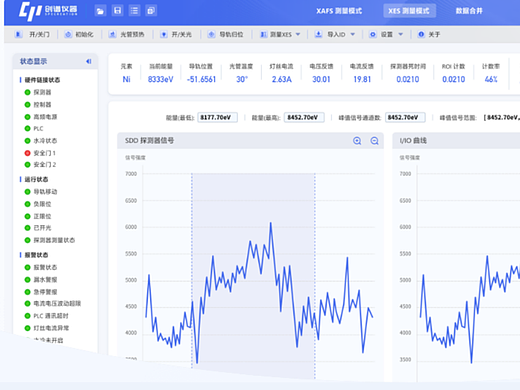Click the 急停警报 status row
This screenshot has width=520, height=390.
(41, 292)
